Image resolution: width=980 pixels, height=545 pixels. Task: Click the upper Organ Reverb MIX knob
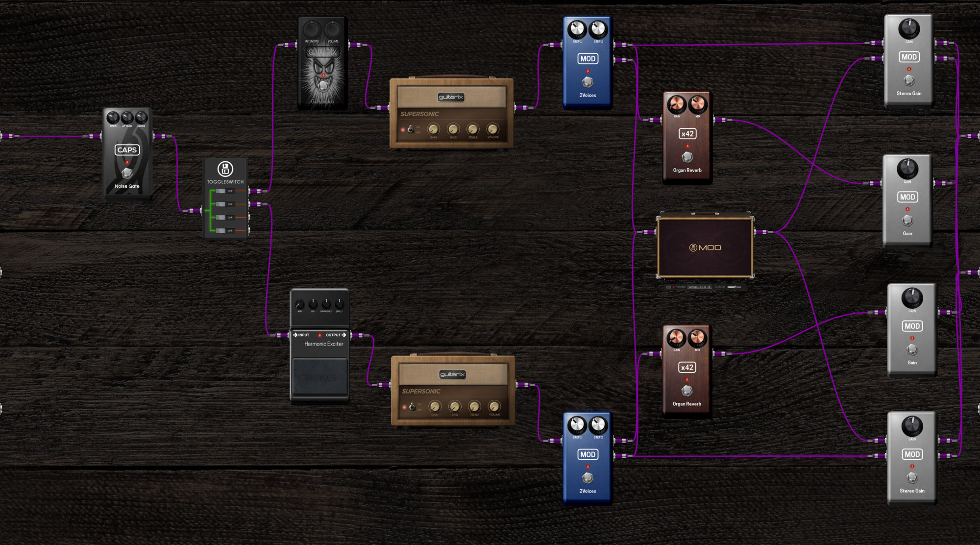(x=698, y=104)
